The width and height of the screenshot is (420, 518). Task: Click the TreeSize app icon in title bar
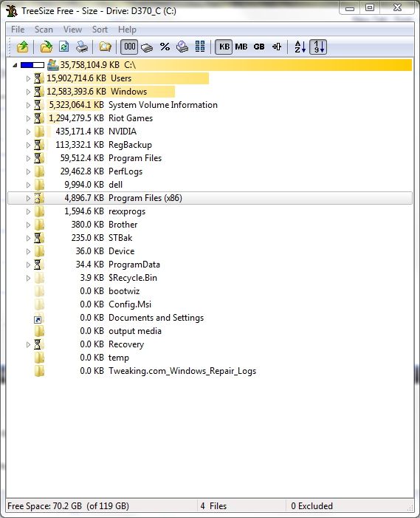[x=12, y=10]
